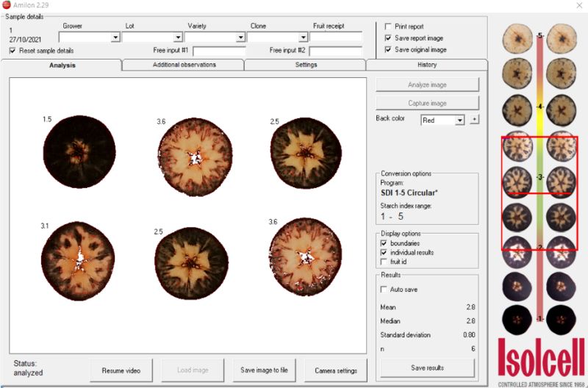Select the top-row apple slice scored 2.5
588x388 pixels.
(306, 153)
